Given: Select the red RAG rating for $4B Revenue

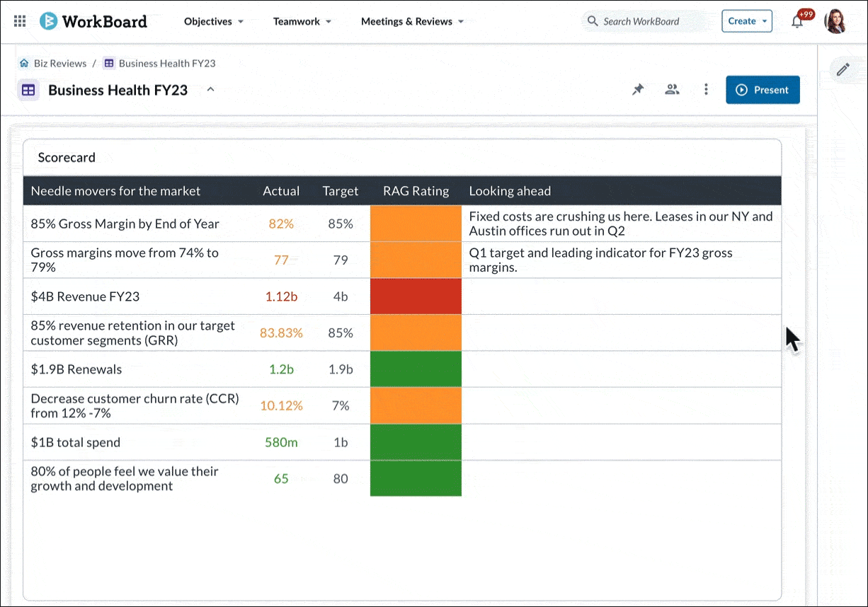Looking at the screenshot, I should pyautogui.click(x=416, y=296).
